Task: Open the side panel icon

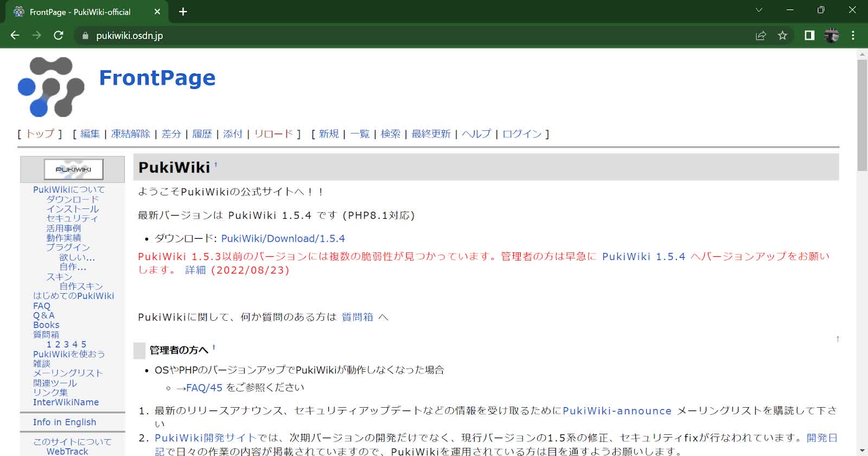Action: tap(809, 36)
